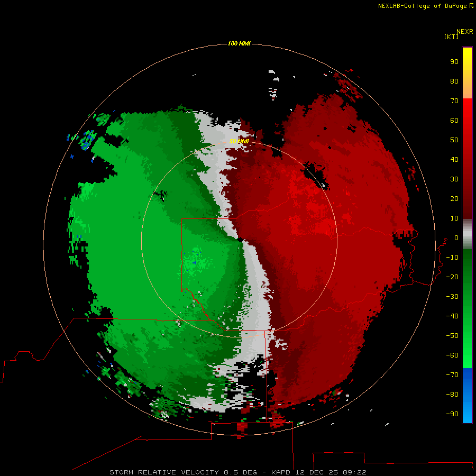476x476 pixels.
Task: Click the 10 knot label on the color scale
Action: [x=454, y=218]
